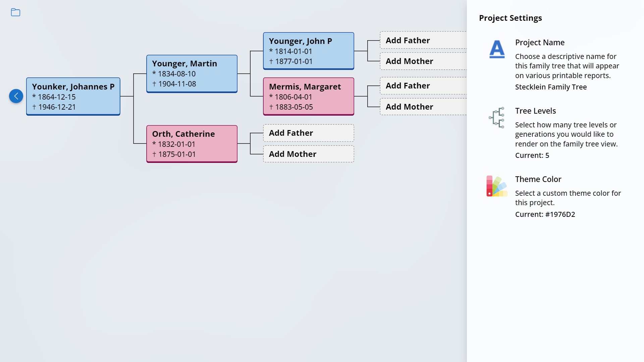Select the Younker, Johannes P person card

click(x=73, y=96)
